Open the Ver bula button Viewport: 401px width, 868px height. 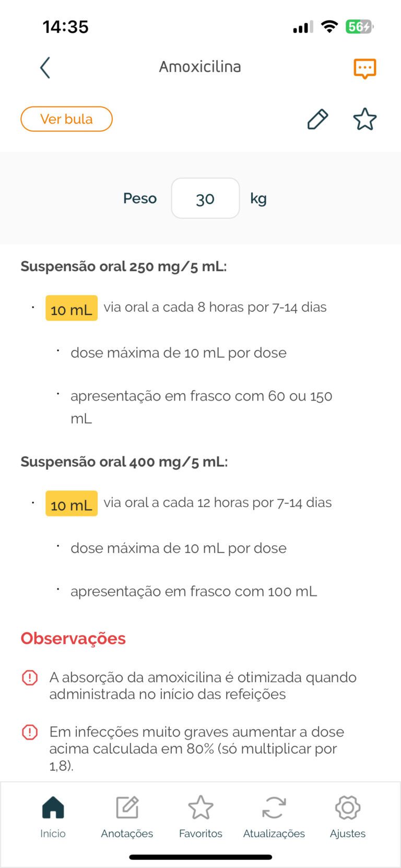(x=66, y=119)
